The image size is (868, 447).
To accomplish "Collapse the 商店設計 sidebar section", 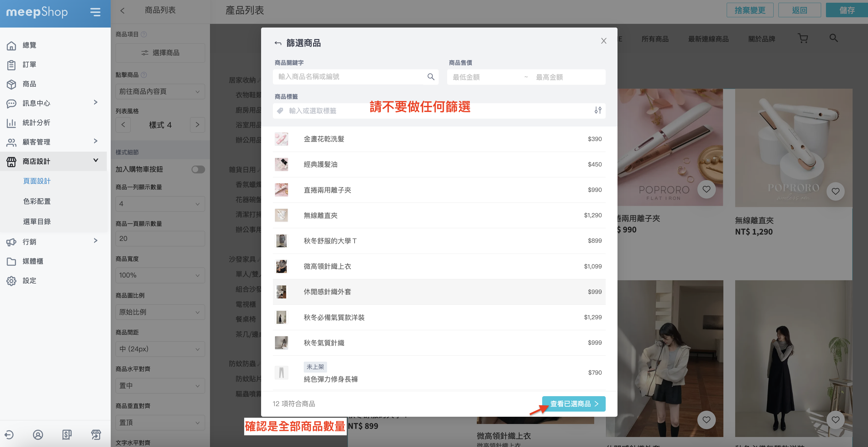I will [96, 161].
